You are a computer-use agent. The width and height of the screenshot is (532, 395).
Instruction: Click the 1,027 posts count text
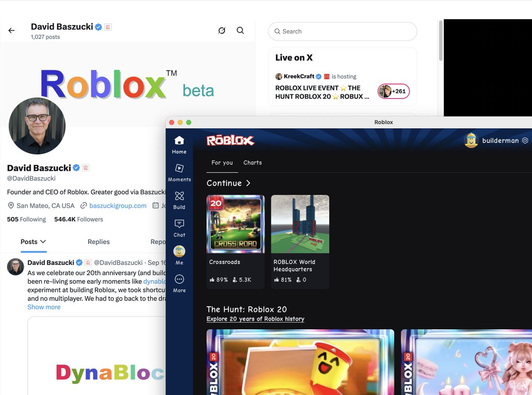pyautogui.click(x=45, y=37)
